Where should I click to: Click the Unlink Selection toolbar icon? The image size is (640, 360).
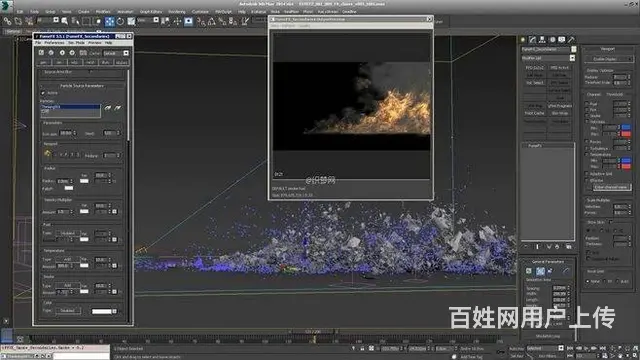pos(18,21)
